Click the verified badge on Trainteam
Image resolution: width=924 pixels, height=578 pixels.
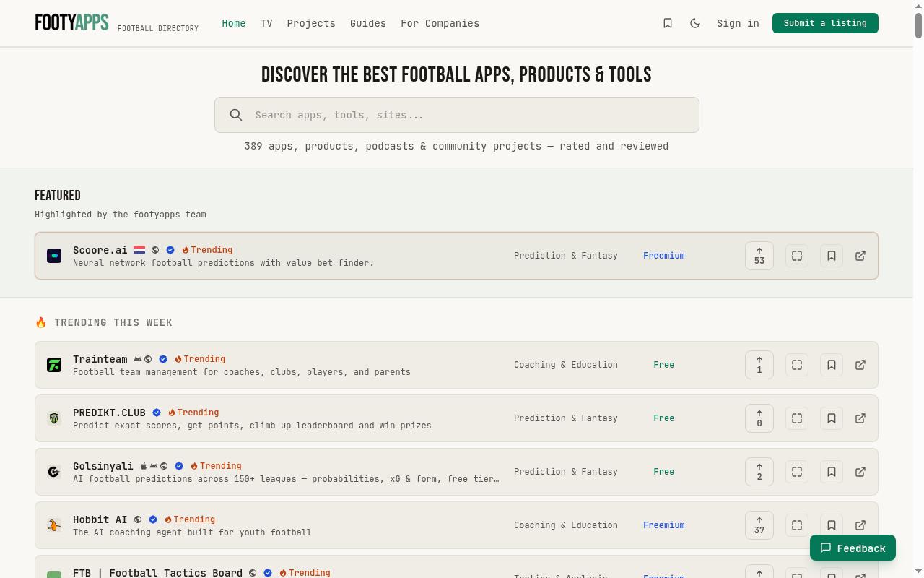(x=163, y=359)
